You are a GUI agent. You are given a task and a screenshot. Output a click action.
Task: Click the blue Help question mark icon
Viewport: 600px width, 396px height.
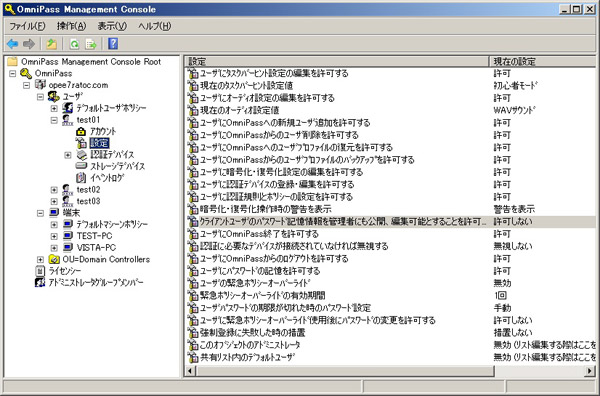pos(113,44)
